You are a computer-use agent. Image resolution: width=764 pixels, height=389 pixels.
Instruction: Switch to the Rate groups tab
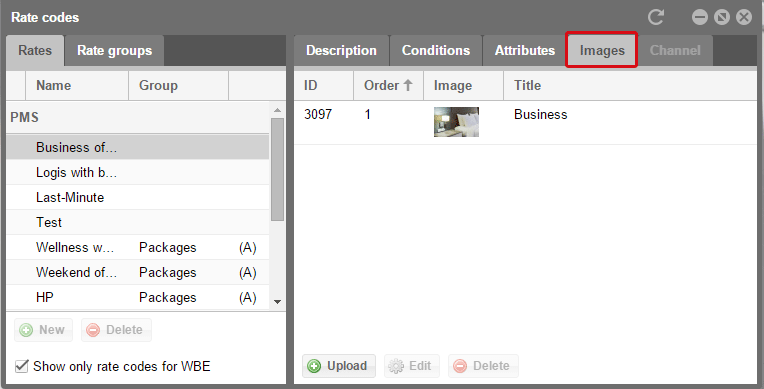(x=115, y=51)
